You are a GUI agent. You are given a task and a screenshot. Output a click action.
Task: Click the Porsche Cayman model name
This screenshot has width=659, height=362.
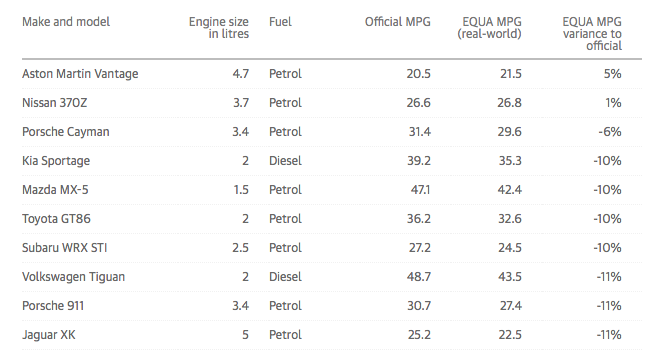66,132
